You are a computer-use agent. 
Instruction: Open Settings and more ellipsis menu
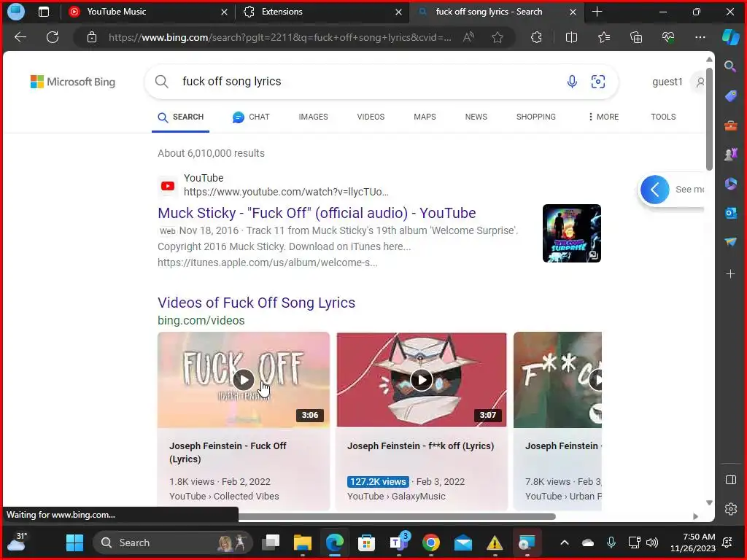pos(700,37)
